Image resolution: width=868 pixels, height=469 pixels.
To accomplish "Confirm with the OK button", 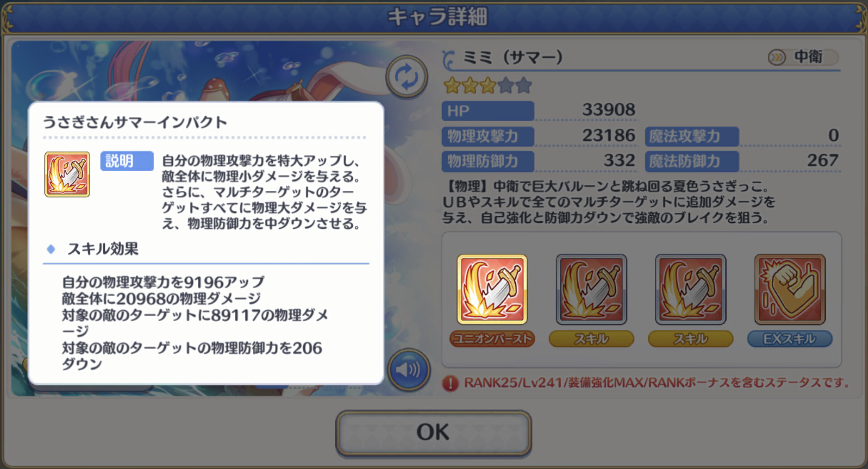I will pyautogui.click(x=433, y=433).
